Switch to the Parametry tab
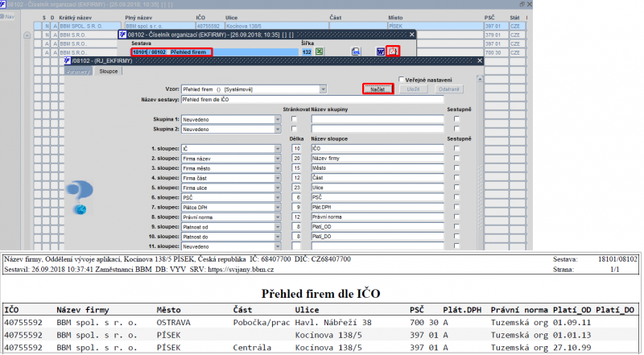 [78, 72]
